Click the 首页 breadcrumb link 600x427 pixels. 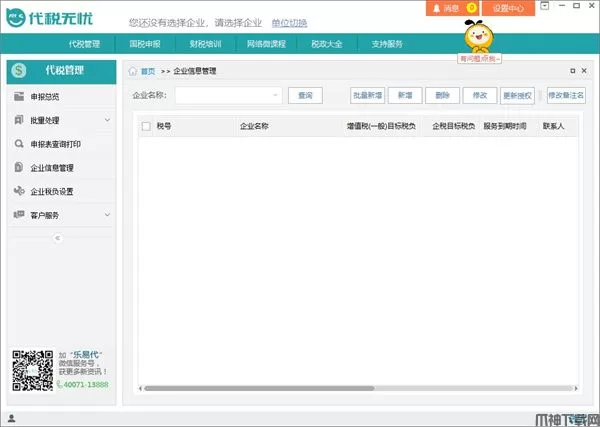pos(148,71)
